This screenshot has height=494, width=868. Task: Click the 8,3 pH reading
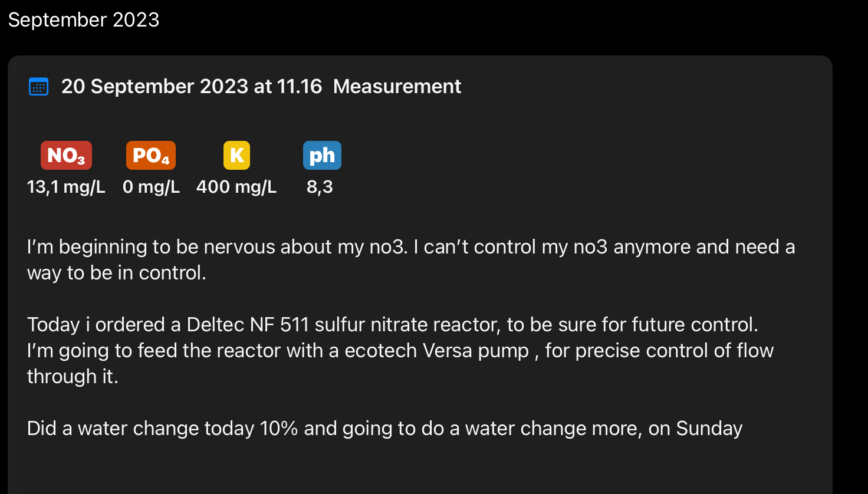coord(320,187)
